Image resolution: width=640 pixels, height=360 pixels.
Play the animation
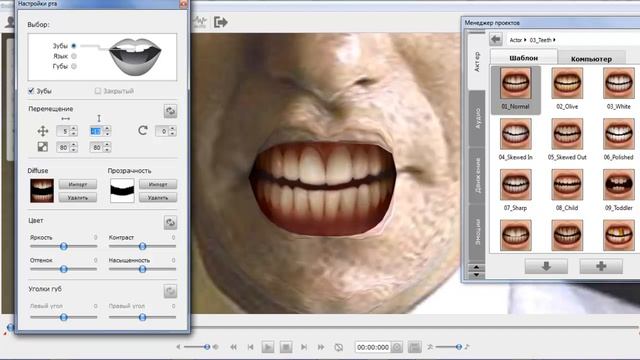click(268, 347)
